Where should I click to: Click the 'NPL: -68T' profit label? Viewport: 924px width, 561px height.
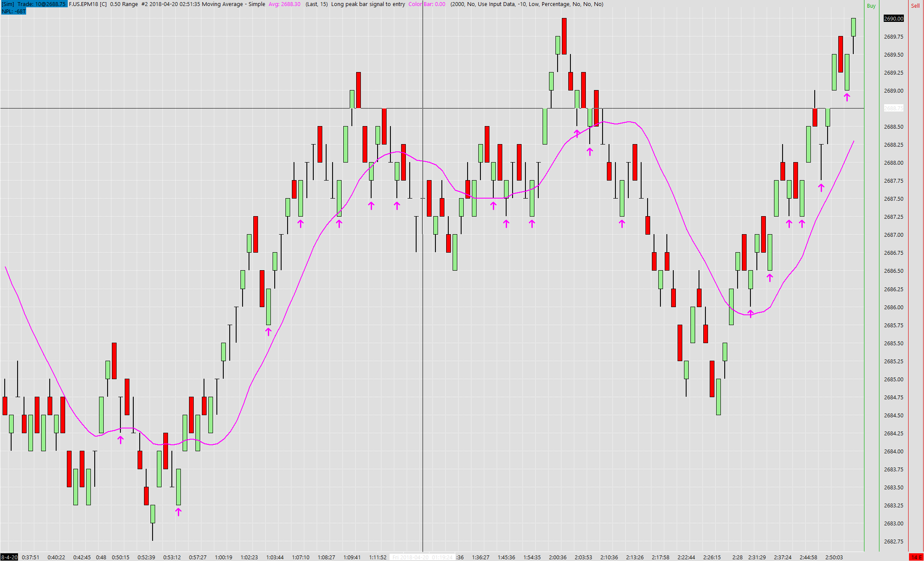pyautogui.click(x=14, y=11)
